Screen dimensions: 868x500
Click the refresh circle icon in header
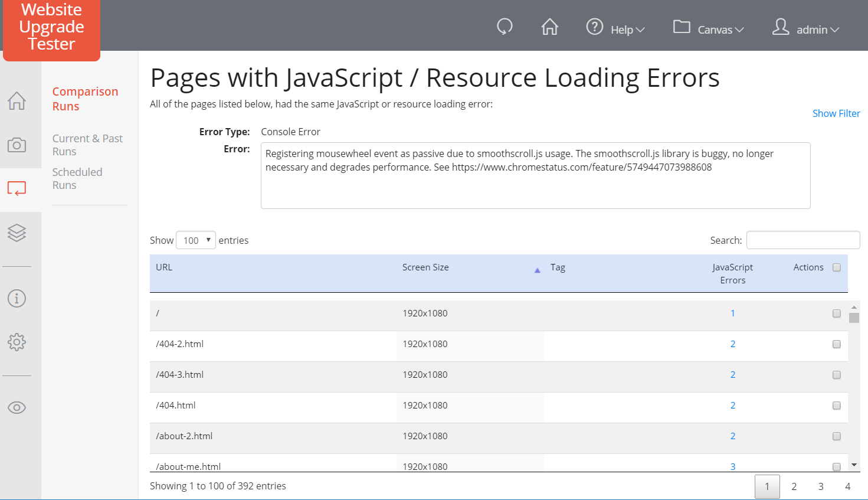pos(505,27)
